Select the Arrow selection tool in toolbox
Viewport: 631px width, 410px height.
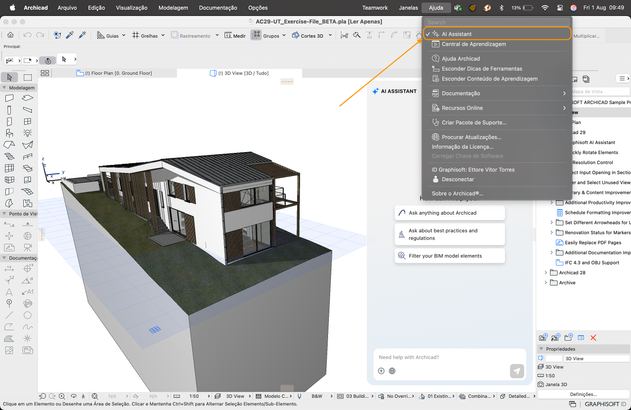(x=9, y=76)
